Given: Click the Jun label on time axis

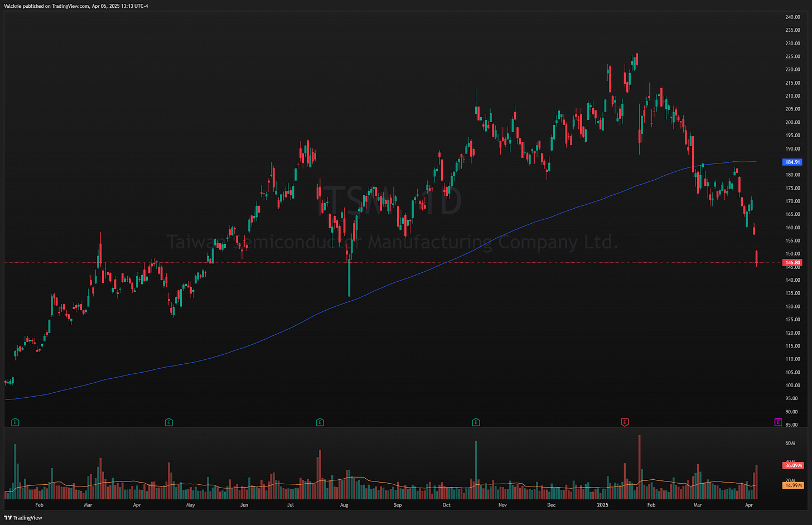Looking at the screenshot, I should 244,505.
